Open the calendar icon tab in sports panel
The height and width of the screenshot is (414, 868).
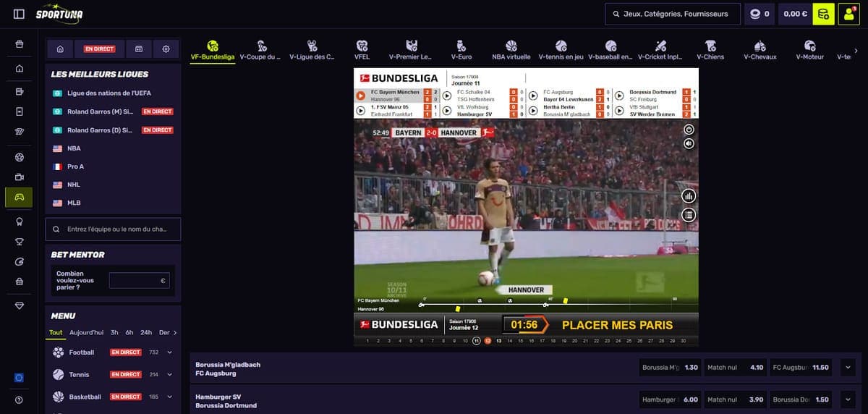139,49
